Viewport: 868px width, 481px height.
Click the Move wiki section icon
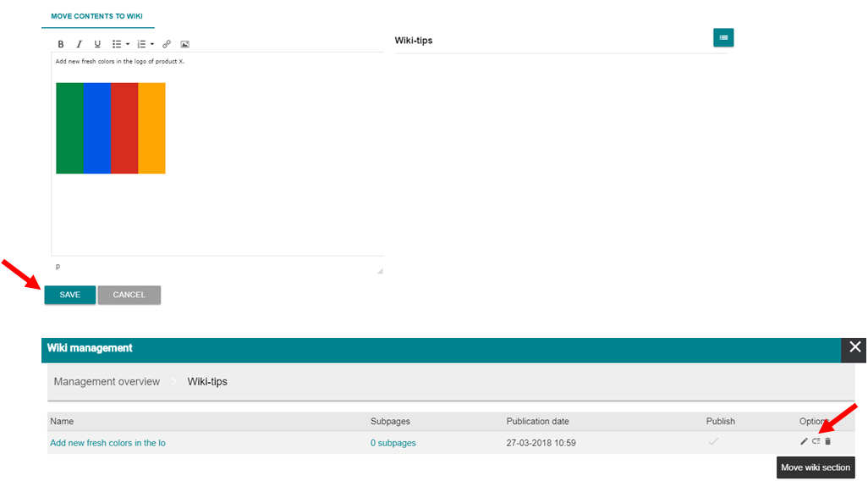[816, 442]
